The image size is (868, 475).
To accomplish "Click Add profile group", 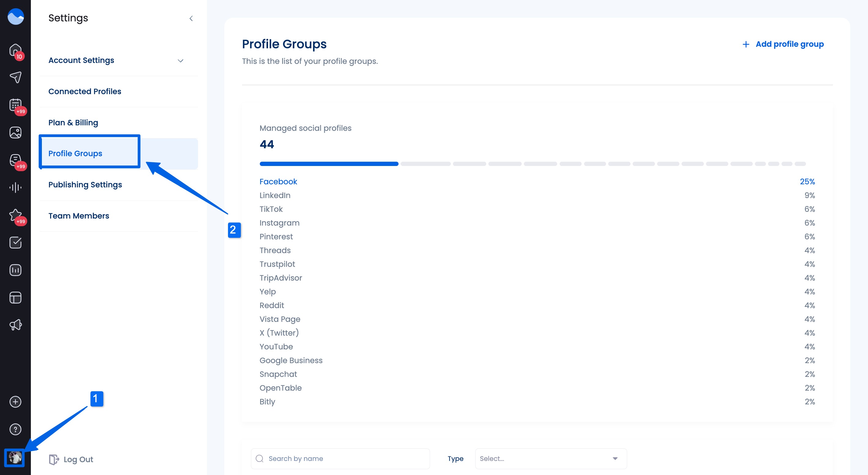I will pos(783,44).
